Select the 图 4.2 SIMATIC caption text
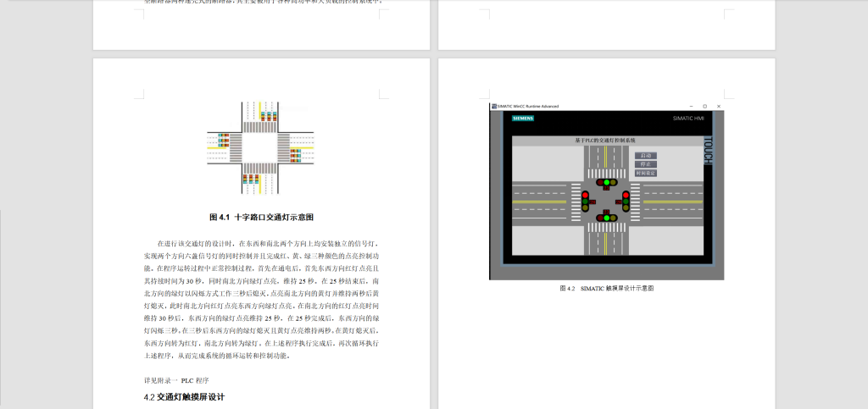 (606, 288)
